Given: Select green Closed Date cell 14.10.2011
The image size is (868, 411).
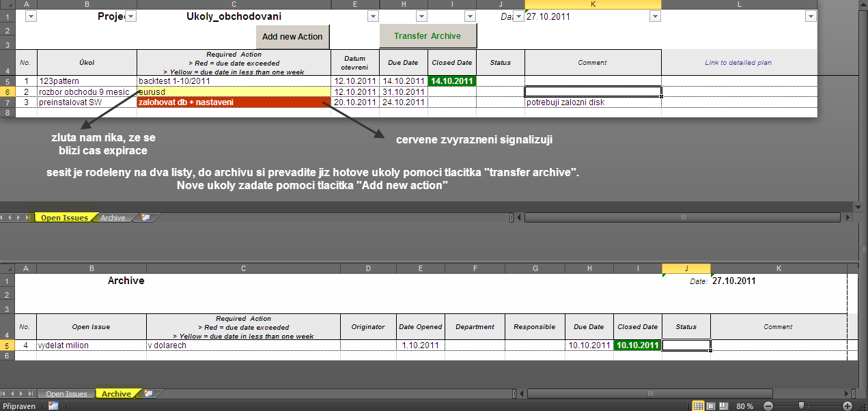Looking at the screenshot, I should click(x=451, y=81).
